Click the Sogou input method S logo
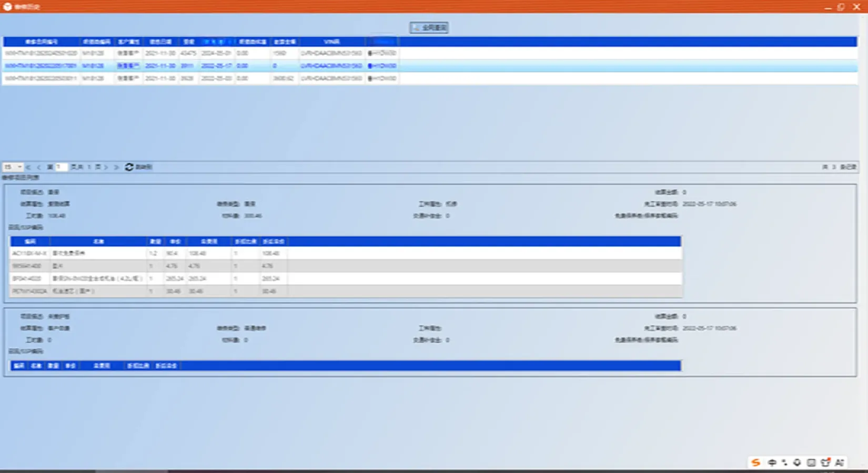 pos(756,462)
